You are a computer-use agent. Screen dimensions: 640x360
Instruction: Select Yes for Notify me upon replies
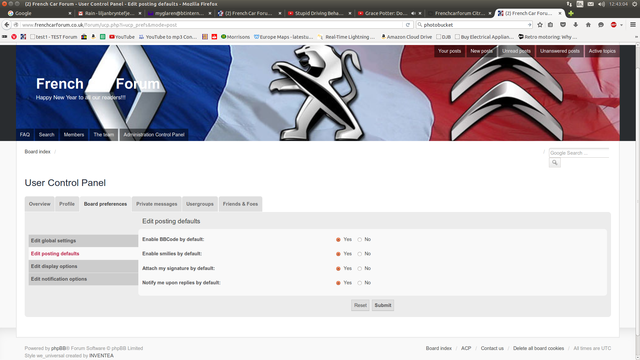338,283
